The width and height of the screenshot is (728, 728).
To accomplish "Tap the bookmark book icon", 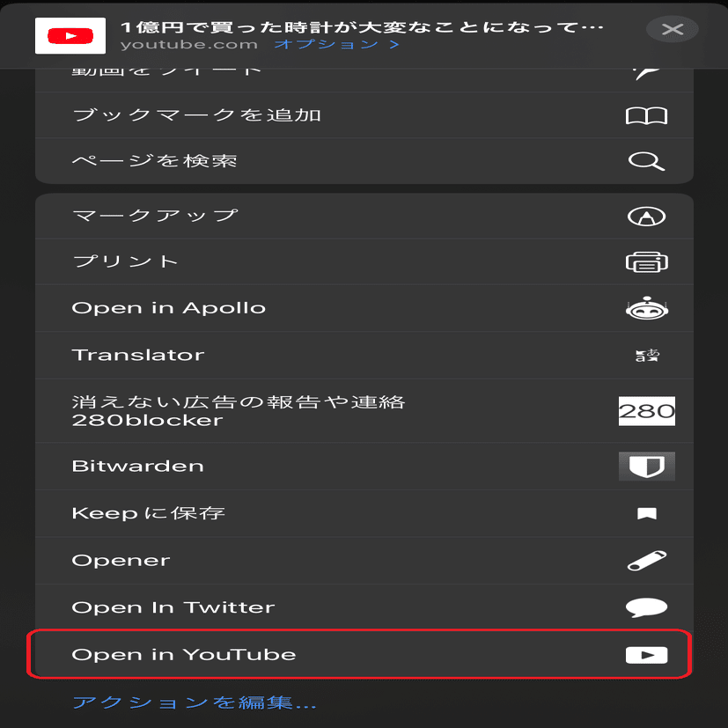I will (x=646, y=115).
